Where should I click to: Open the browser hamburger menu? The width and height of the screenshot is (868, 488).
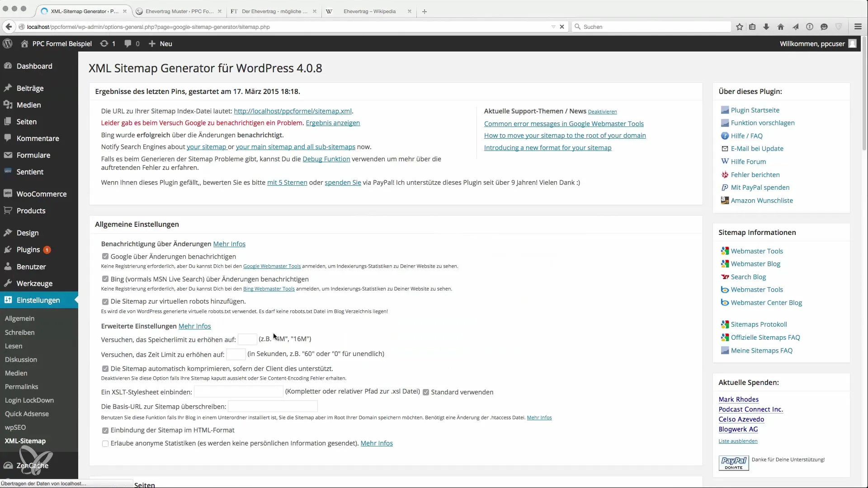point(858,27)
